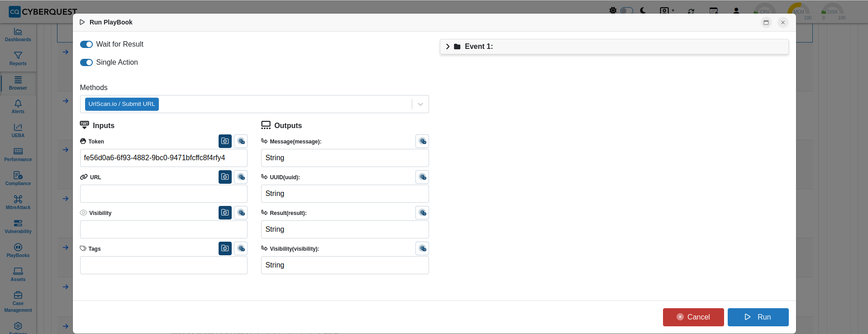
Task: Click the cloud icon for Message(message) output
Action: [x=422, y=141]
